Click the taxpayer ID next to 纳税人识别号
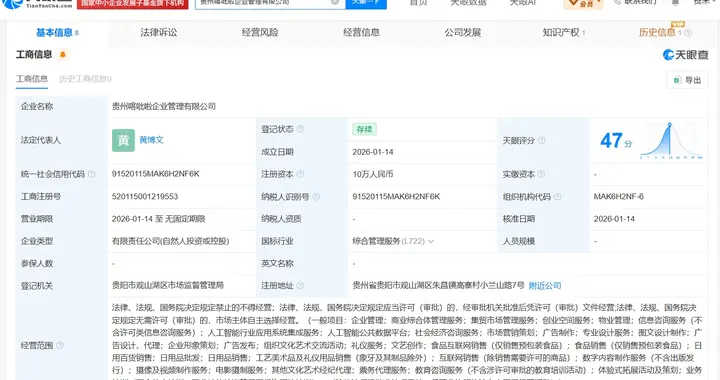This screenshot has width=720, height=380. click(396, 196)
